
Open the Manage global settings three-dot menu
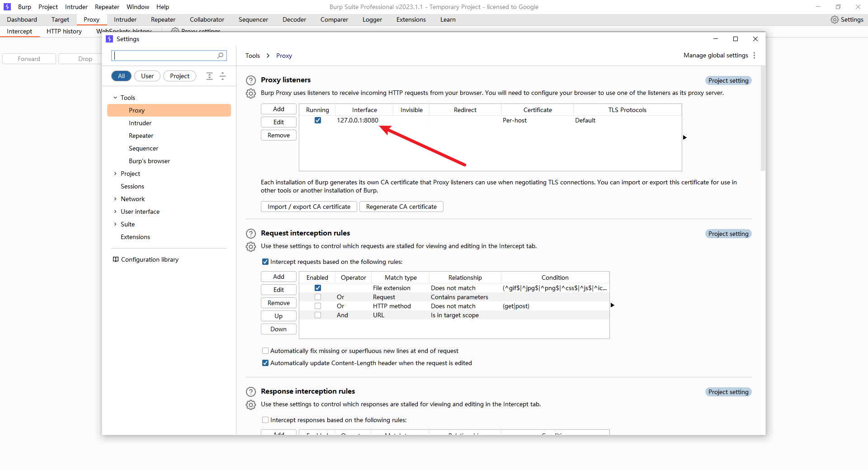click(754, 55)
